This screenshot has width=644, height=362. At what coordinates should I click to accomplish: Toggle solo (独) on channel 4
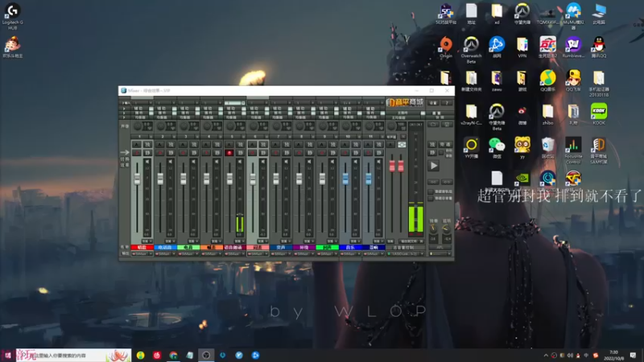(x=217, y=145)
